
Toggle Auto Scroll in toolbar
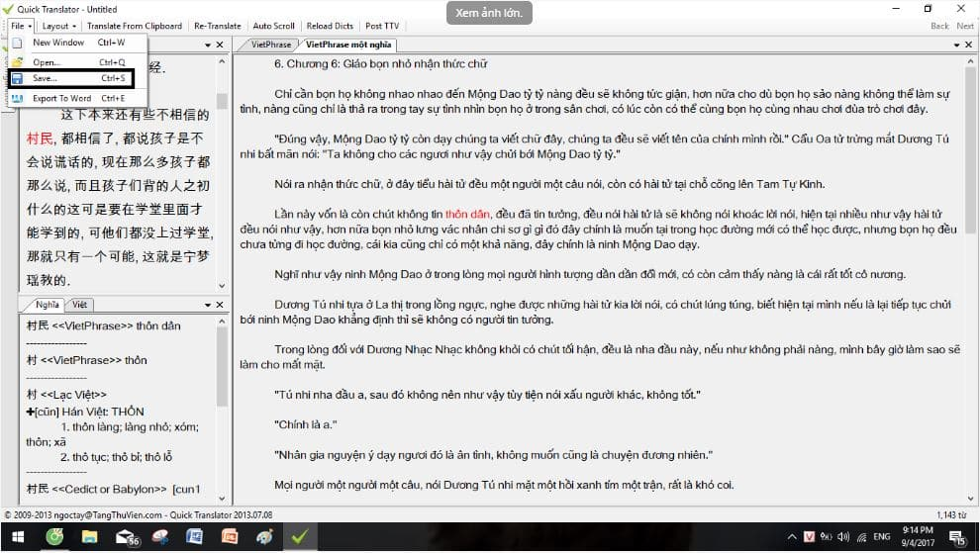tap(273, 26)
